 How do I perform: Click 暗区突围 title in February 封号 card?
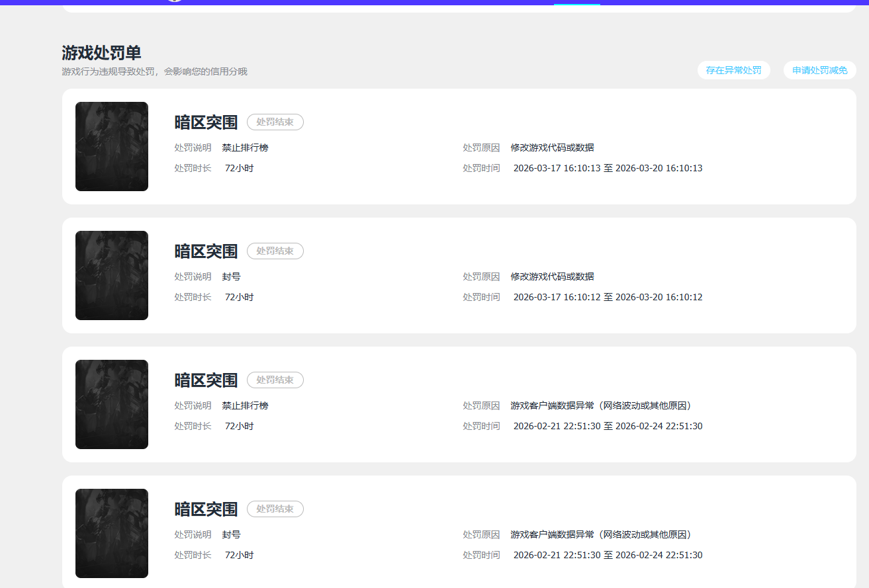coord(206,509)
